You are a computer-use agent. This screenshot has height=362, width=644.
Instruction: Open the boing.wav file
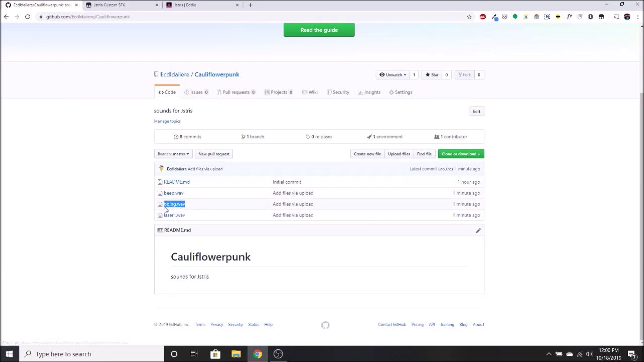coord(174,204)
